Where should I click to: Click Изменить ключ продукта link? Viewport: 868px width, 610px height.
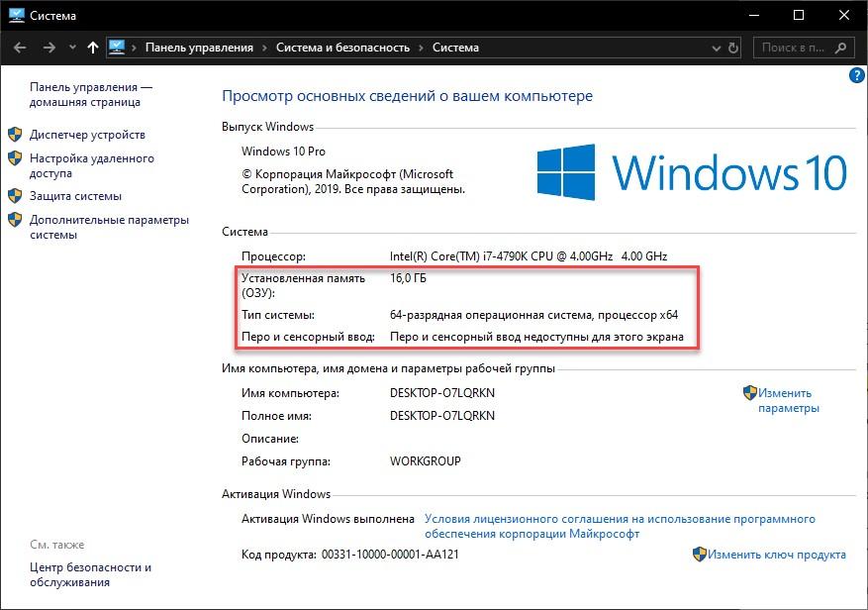click(777, 555)
